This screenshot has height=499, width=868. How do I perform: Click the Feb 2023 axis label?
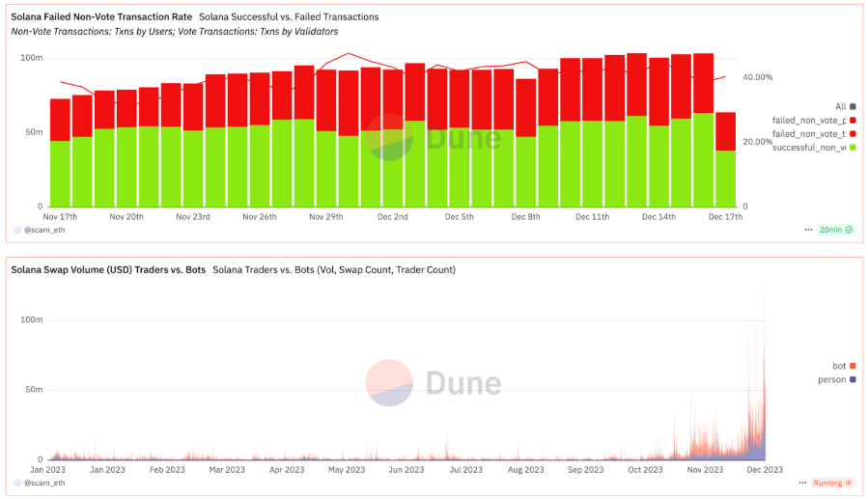coord(167,470)
